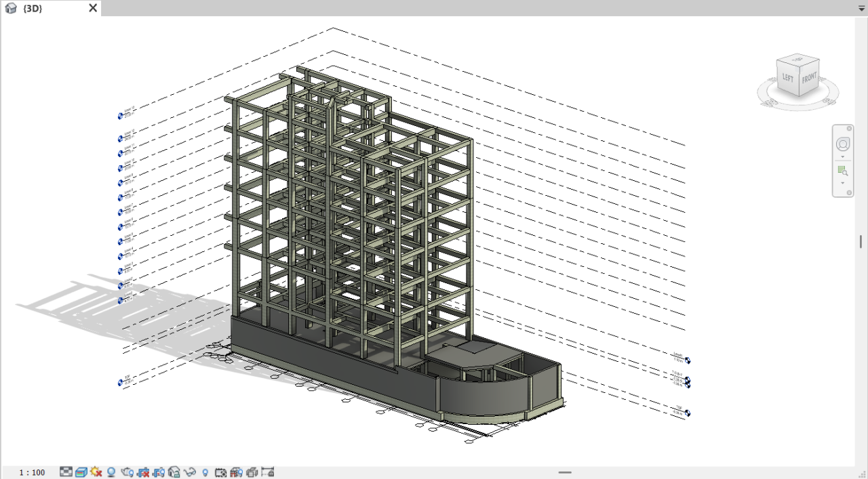The image size is (868, 479).
Task: Open the view tab list dropdown arrow
Action: click(862, 8)
